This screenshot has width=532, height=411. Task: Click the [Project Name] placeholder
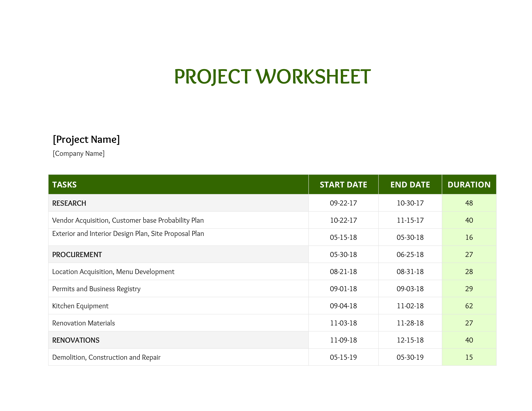tap(86, 140)
